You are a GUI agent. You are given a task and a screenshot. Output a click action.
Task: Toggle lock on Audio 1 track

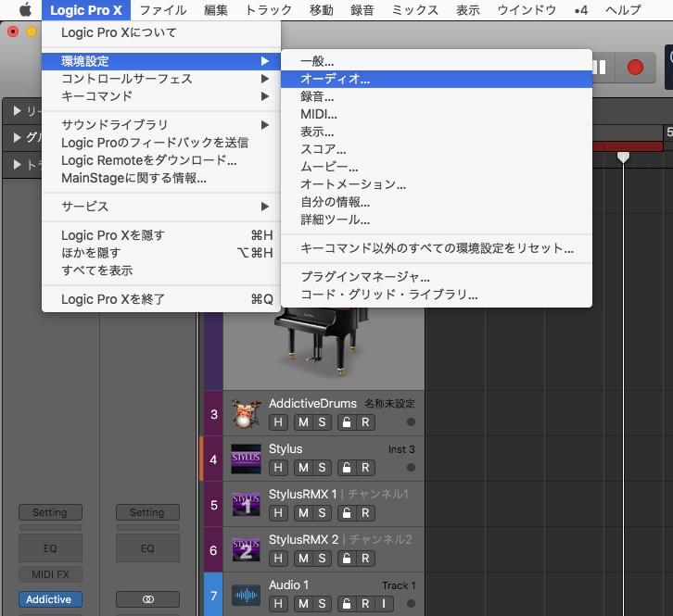(x=347, y=604)
